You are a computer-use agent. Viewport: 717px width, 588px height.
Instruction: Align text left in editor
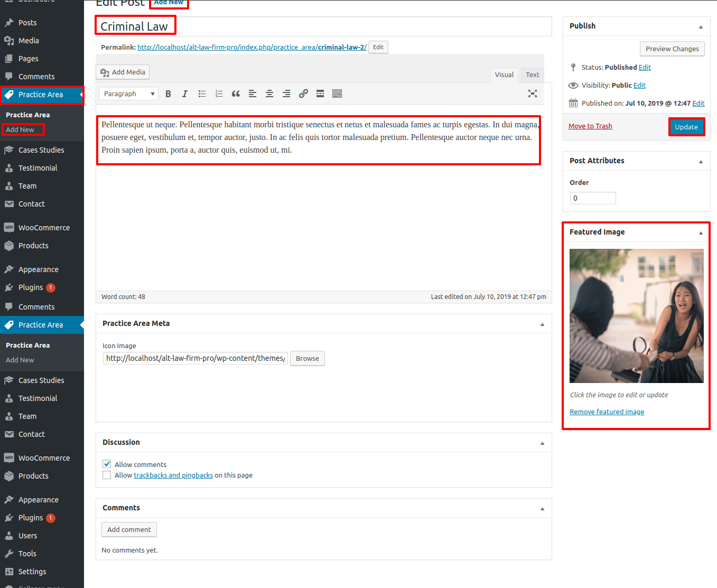[x=253, y=94]
